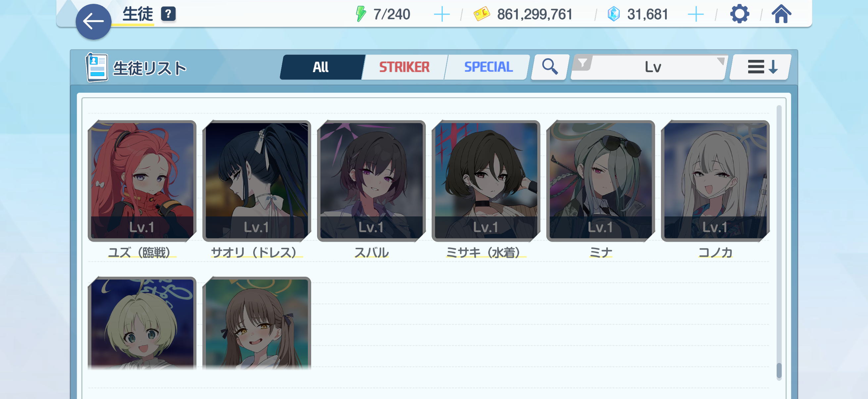Click the student list scrollbar handle
Image resolution: width=868 pixels, height=399 pixels.
(779, 371)
